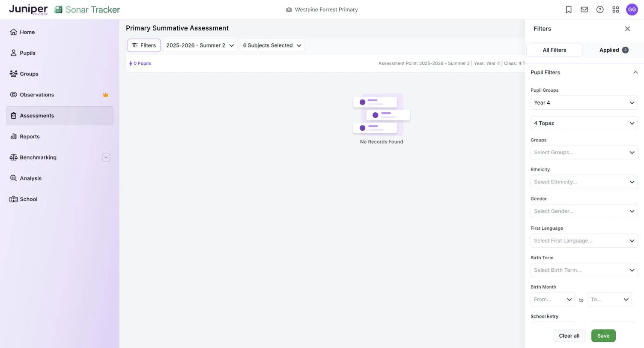Open the Groups section
The image size is (644, 348).
click(x=60, y=74)
